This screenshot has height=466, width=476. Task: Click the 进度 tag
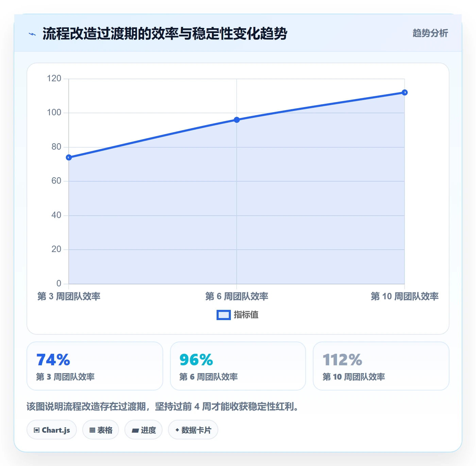[x=143, y=430]
